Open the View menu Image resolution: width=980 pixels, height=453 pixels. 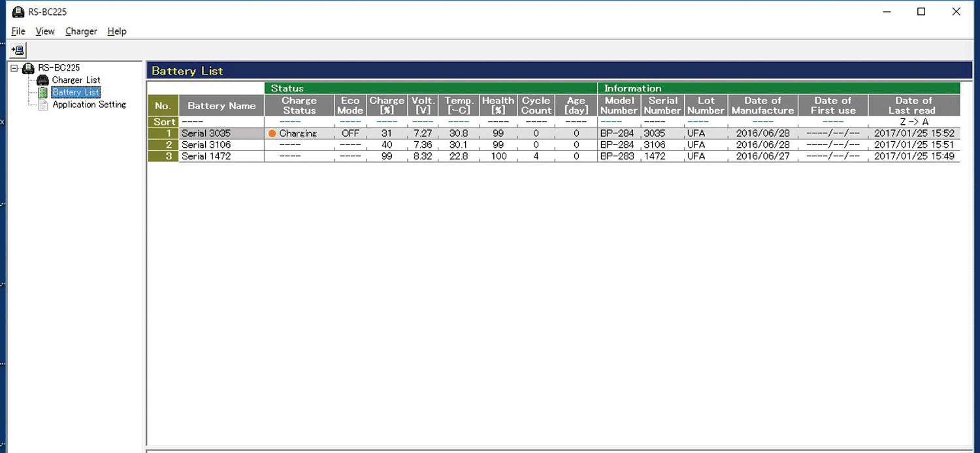click(45, 31)
